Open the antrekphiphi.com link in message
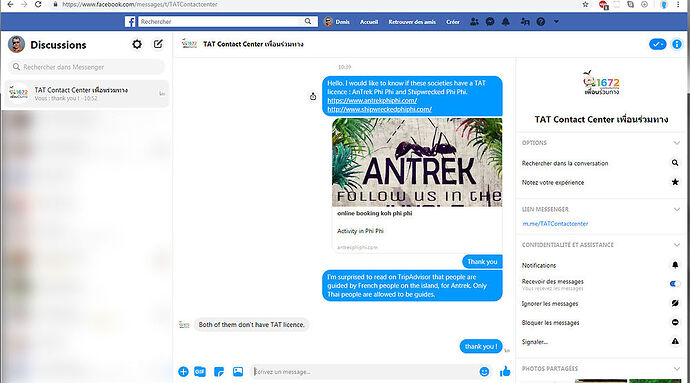The image size is (690, 383). click(372, 100)
